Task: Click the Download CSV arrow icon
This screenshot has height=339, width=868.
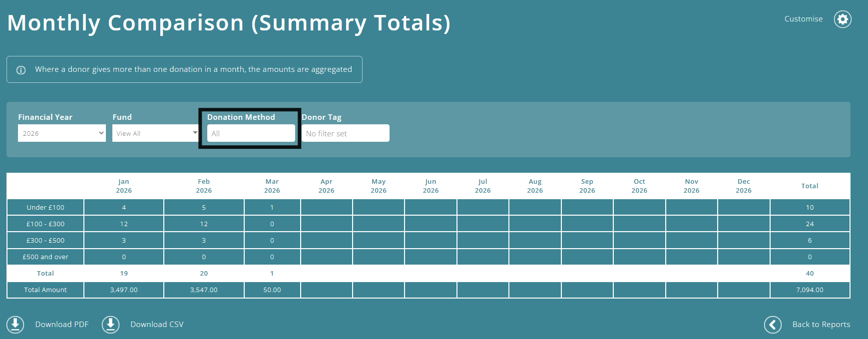Action: tap(110, 325)
